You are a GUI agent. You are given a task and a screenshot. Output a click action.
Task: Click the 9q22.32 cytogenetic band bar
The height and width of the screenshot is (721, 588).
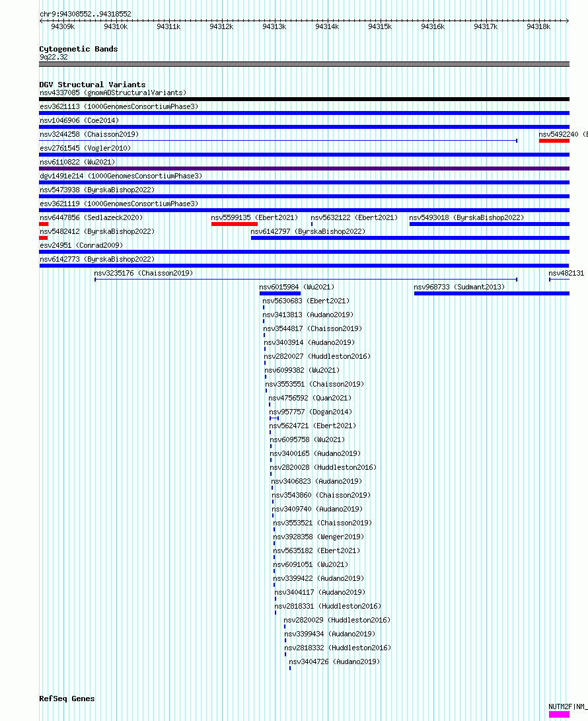pyautogui.click(x=305, y=64)
